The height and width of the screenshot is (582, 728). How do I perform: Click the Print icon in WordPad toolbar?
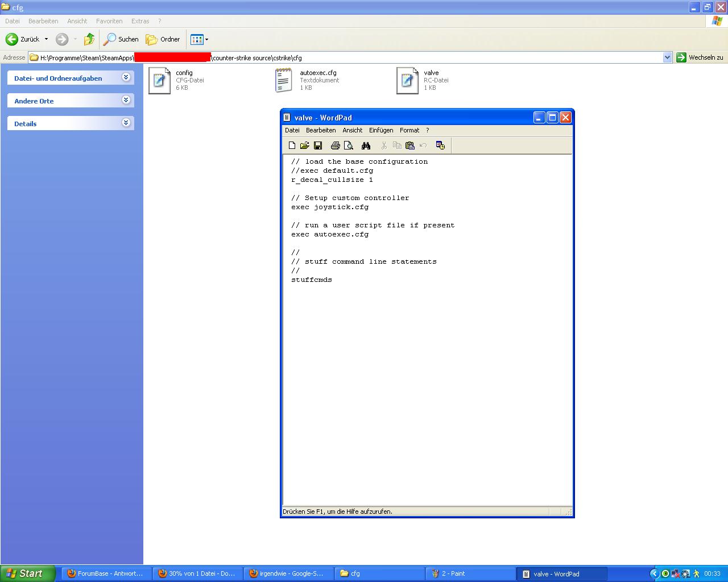point(335,145)
